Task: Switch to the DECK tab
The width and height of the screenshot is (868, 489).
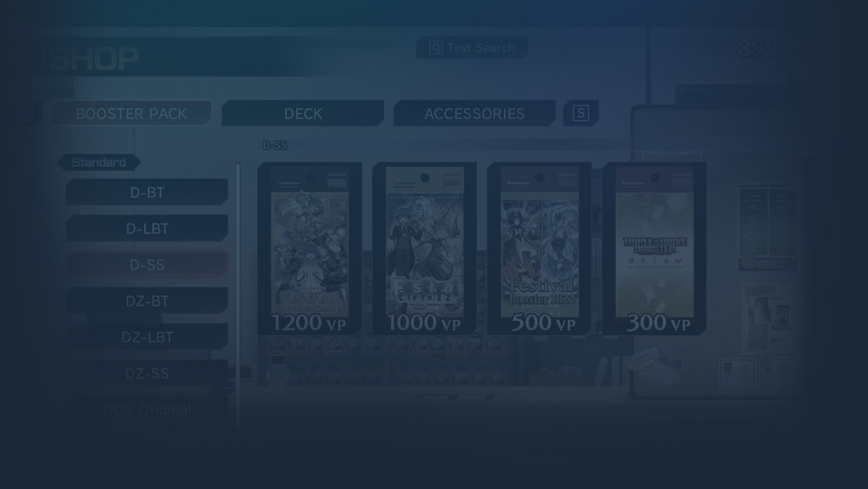Action: click(303, 113)
